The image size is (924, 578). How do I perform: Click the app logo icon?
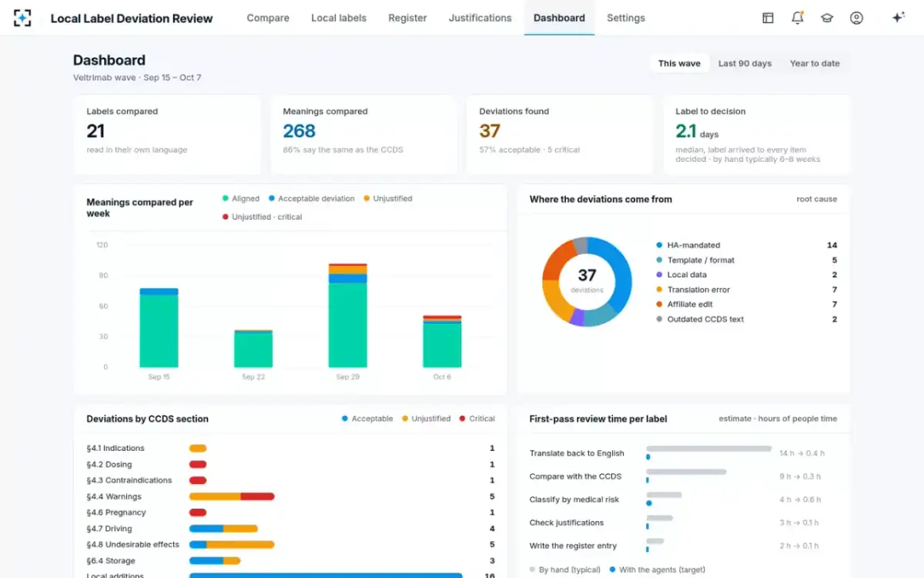[x=22, y=18]
